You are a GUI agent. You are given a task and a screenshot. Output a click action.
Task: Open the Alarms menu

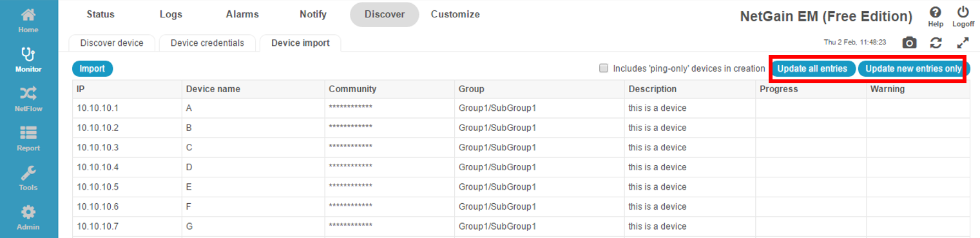click(x=242, y=14)
